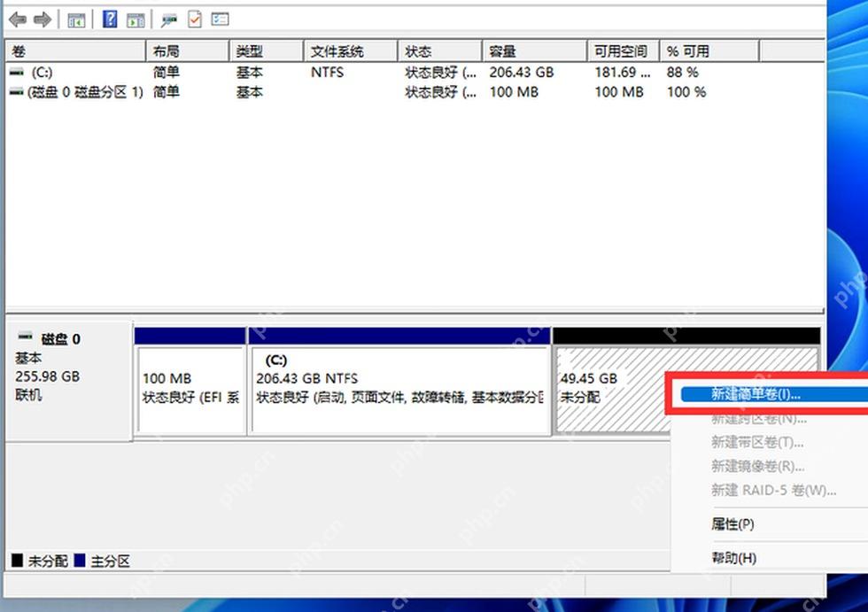This screenshot has width=868, height=612.
Task: Click the blue 主分区 legend swatch
Action: [x=80, y=561]
